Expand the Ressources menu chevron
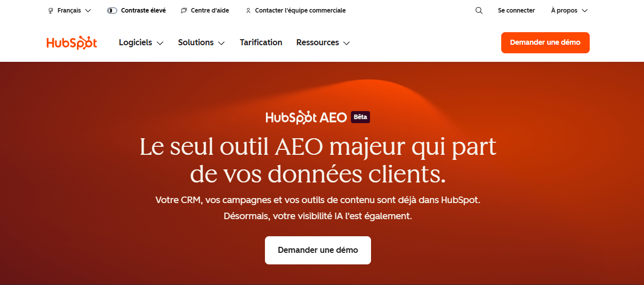Image resolution: width=644 pixels, height=285 pixels. point(346,43)
